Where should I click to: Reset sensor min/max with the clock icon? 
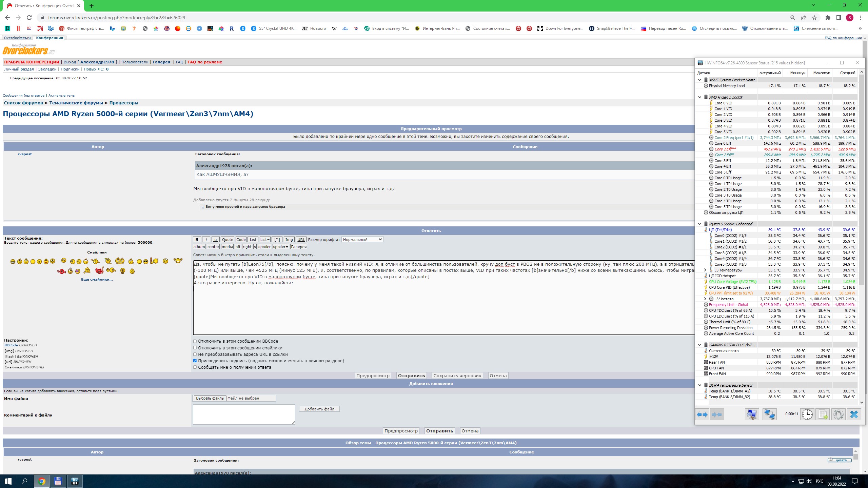click(x=807, y=414)
